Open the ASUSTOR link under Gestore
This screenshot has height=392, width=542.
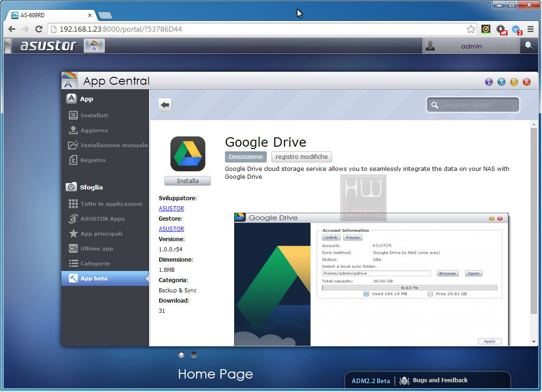171,229
